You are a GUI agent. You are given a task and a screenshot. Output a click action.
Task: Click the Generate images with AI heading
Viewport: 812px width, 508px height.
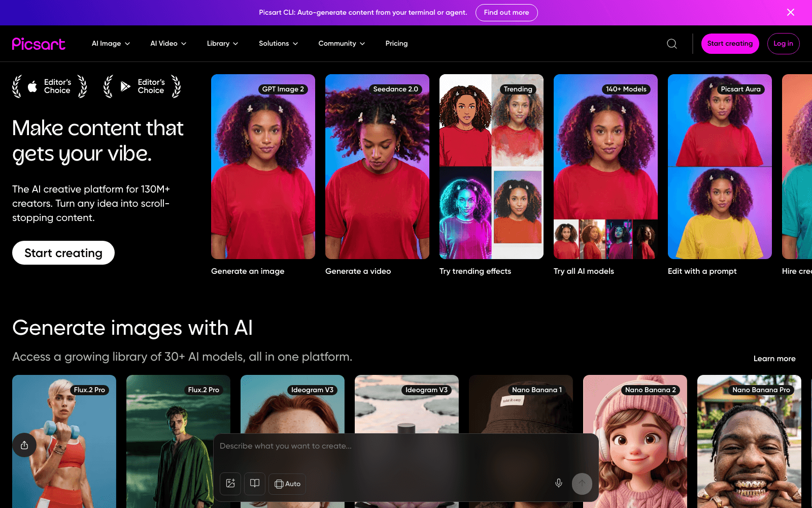(x=132, y=328)
